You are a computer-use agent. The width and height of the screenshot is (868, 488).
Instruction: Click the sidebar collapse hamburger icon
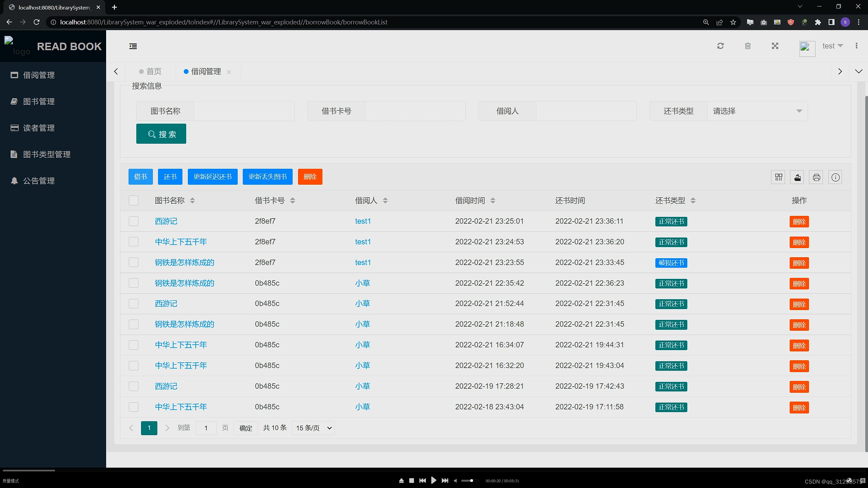(133, 46)
